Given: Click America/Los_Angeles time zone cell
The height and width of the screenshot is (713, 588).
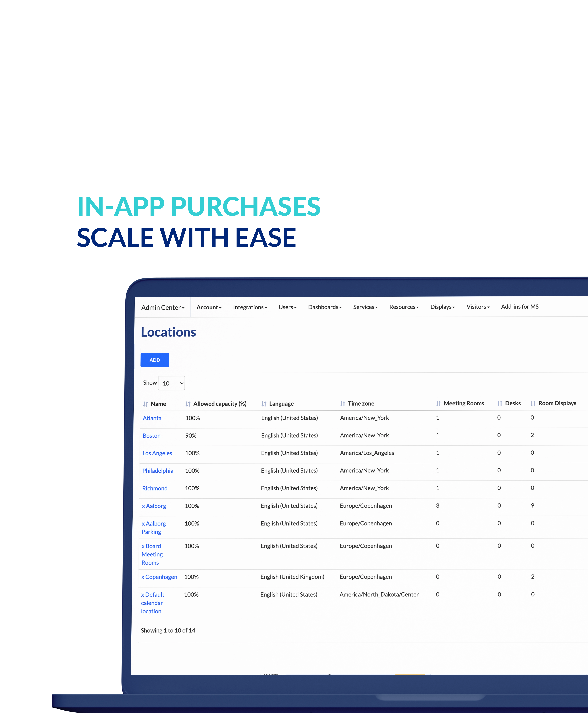Looking at the screenshot, I should pos(367,453).
